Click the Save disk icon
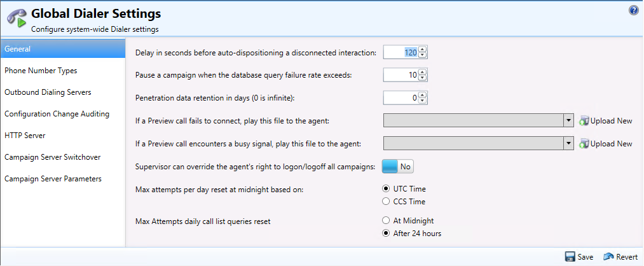Image resolution: width=644 pixels, height=266 pixels. pyautogui.click(x=570, y=256)
